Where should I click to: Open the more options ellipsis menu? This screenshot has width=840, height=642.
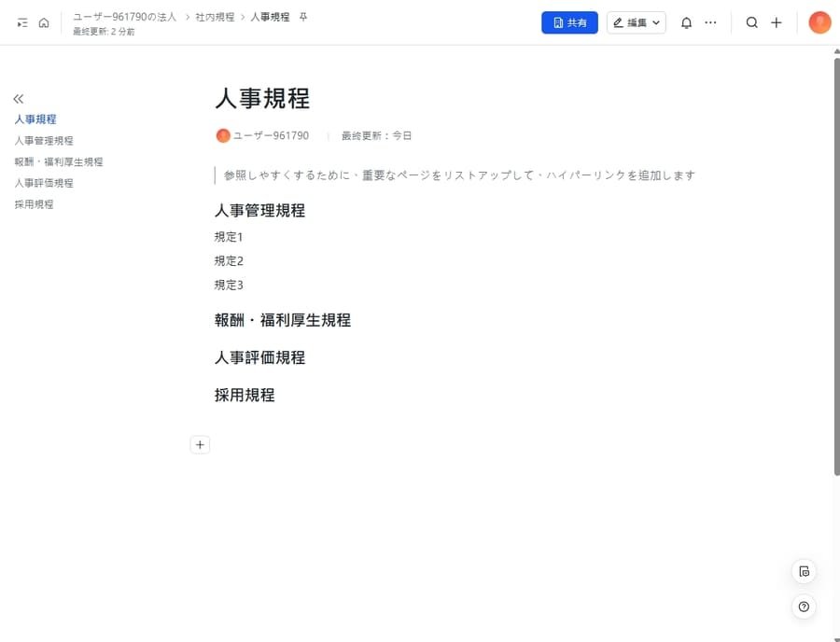711,21
